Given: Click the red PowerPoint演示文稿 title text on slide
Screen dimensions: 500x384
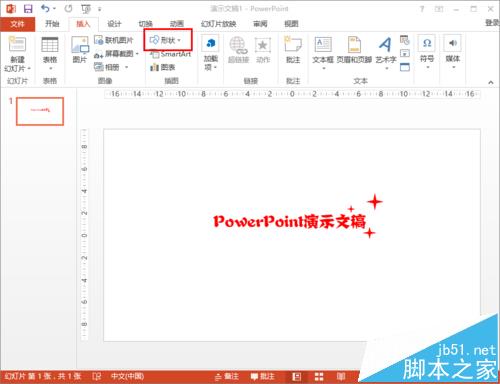Looking at the screenshot, I should pos(290,221).
